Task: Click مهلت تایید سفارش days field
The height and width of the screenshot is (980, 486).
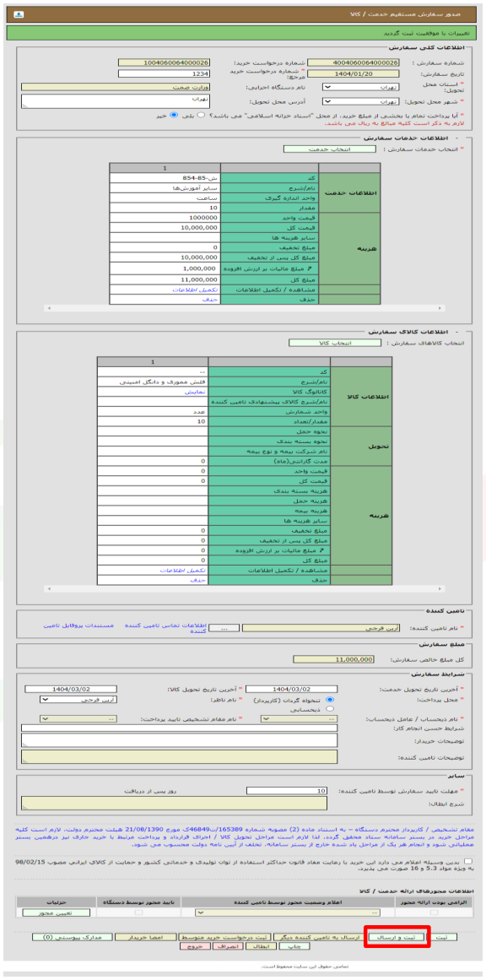Action: [x=287, y=791]
